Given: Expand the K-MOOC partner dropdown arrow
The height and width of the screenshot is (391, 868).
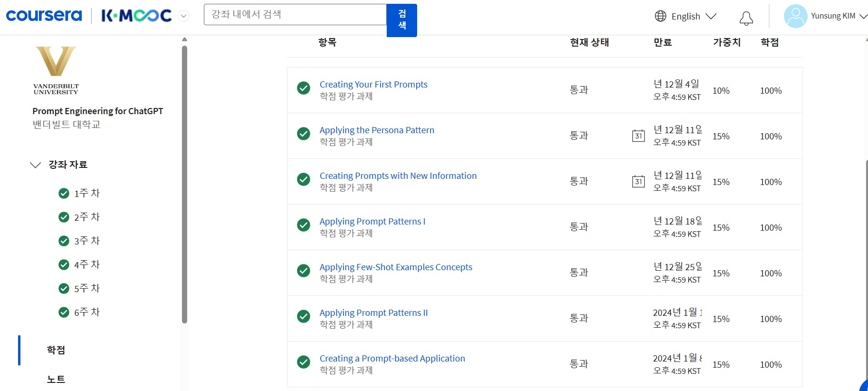Looking at the screenshot, I should point(183,16).
